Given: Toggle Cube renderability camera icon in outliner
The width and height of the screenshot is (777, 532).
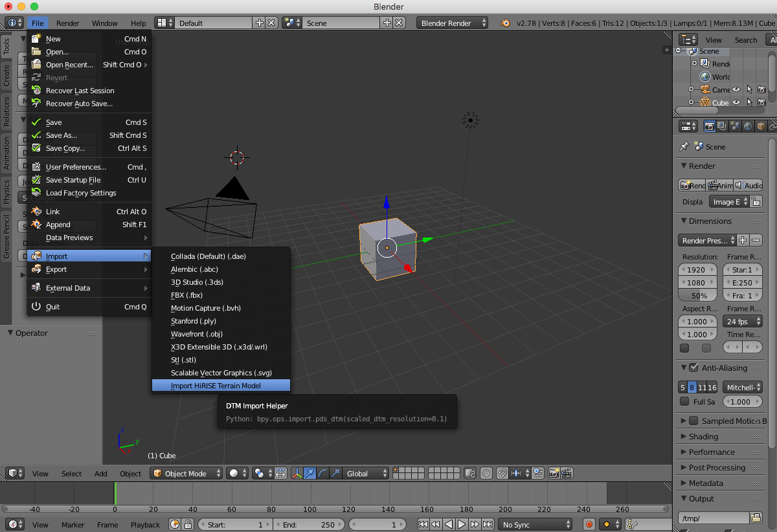Looking at the screenshot, I should pos(762,103).
